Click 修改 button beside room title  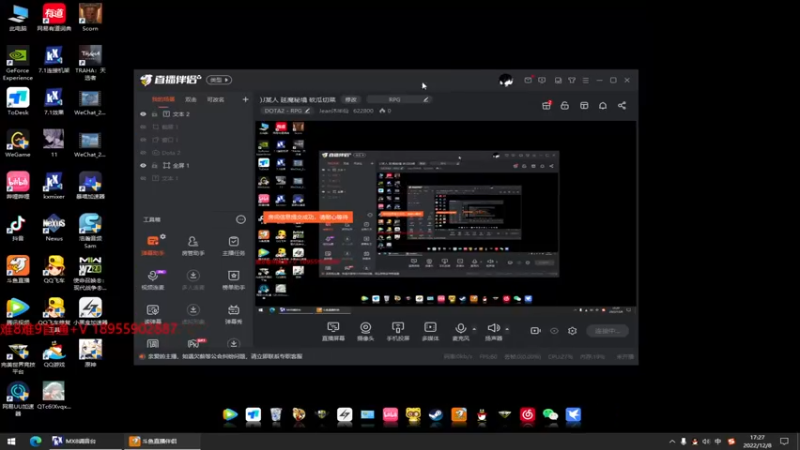click(351, 99)
